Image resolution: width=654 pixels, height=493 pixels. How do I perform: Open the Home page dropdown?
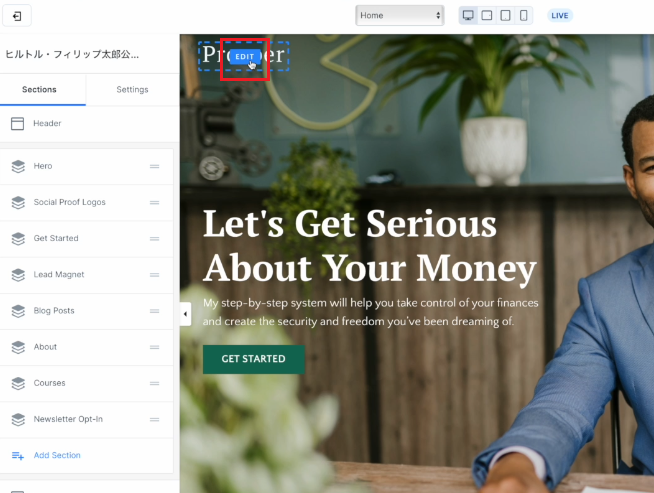(400, 15)
